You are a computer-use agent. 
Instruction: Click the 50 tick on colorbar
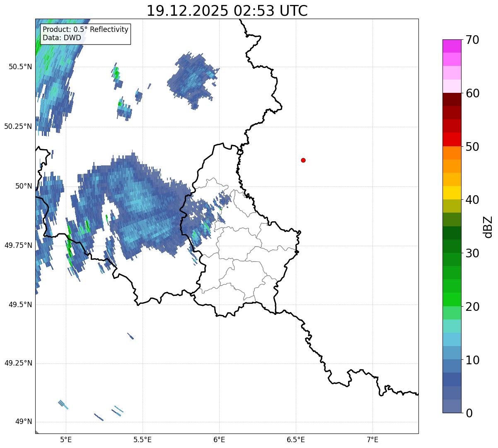tap(473, 147)
